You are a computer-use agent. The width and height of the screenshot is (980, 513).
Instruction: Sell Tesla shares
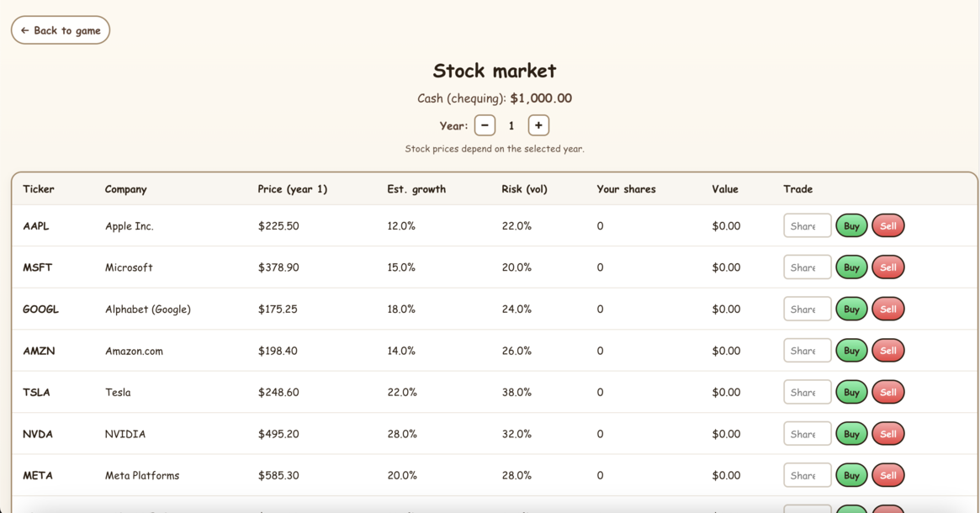[x=887, y=393]
